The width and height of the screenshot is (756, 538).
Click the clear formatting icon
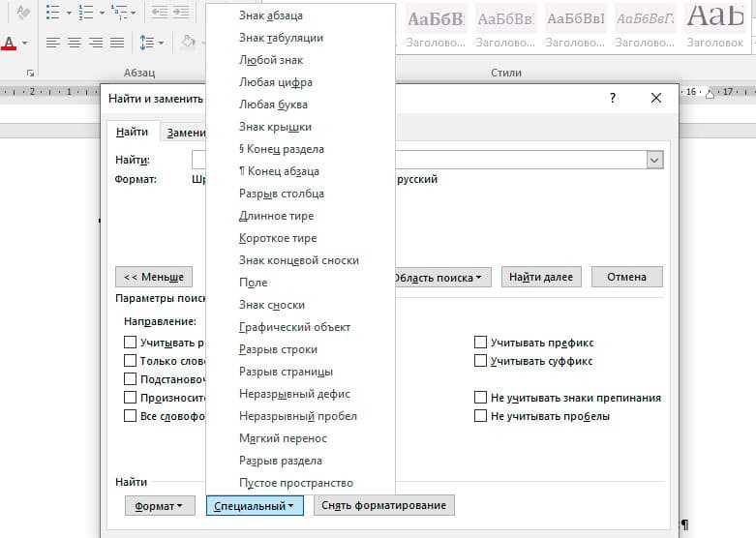coord(22,12)
